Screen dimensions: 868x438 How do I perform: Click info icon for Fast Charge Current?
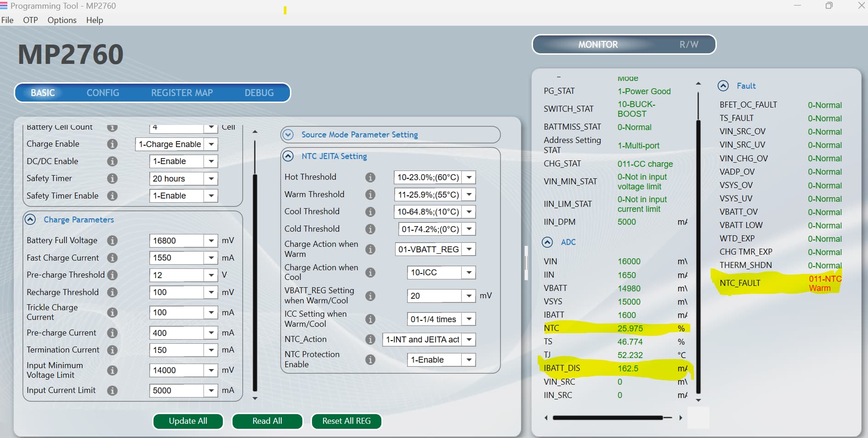click(112, 258)
